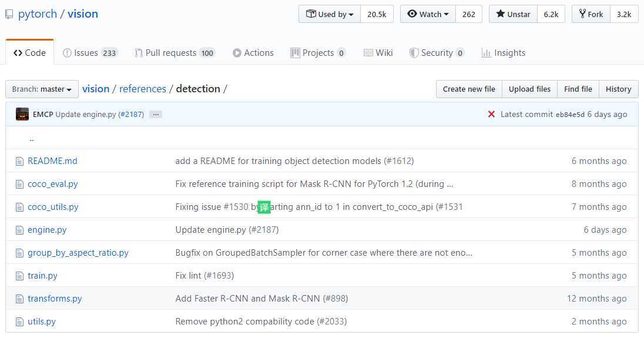Open commit 'Remove python2 compability code' message

pos(261,322)
